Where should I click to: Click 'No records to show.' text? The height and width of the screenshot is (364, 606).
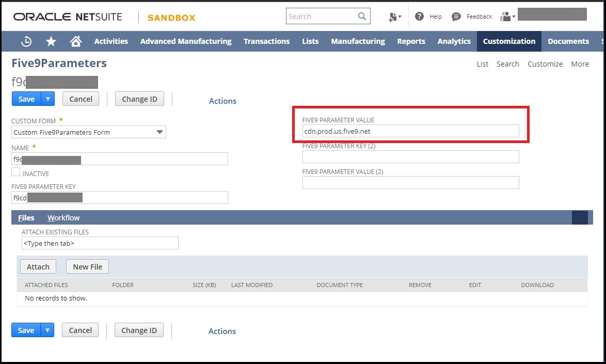coord(56,298)
